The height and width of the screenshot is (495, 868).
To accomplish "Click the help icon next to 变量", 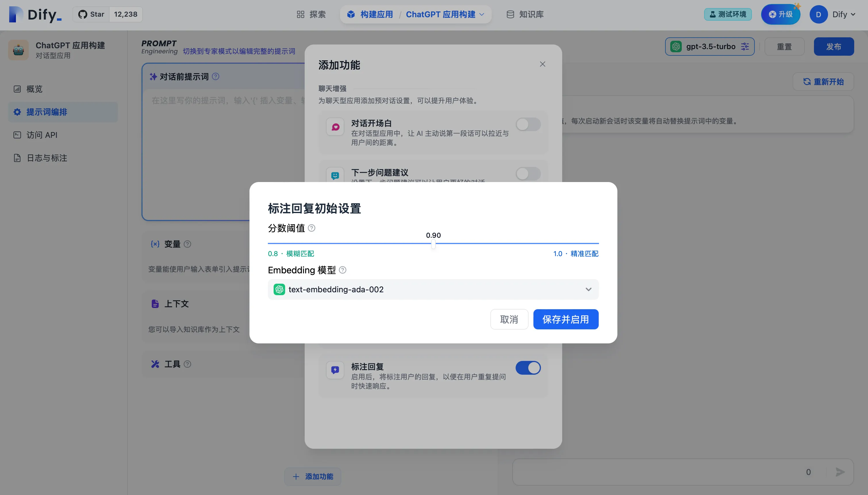I will (x=187, y=244).
